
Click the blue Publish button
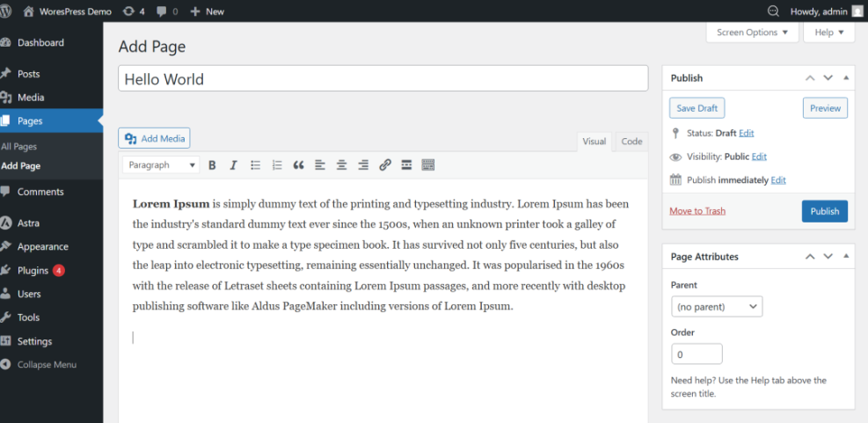pyautogui.click(x=825, y=211)
